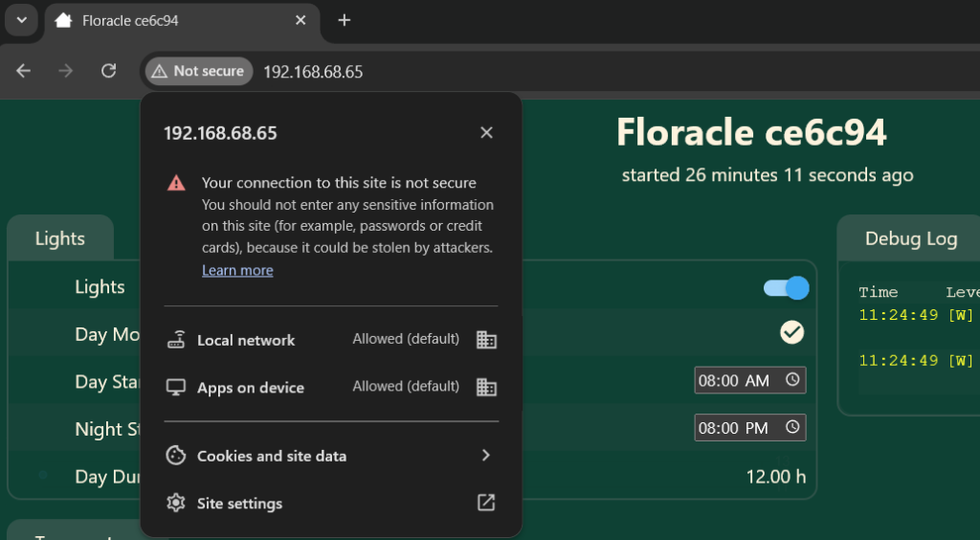980x540 pixels.
Task: Click the Allowed (default) text for Apps on device
Action: [406, 386]
